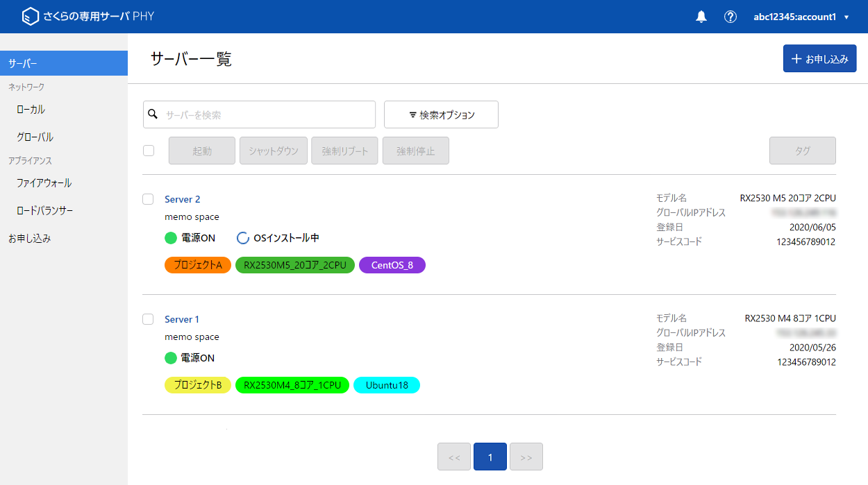Click the server search input field
868x485 pixels.
(267, 114)
